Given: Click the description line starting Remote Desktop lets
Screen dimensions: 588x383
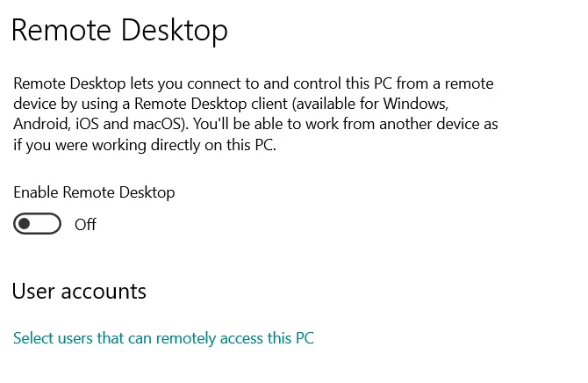Looking at the screenshot, I should pos(255,84).
